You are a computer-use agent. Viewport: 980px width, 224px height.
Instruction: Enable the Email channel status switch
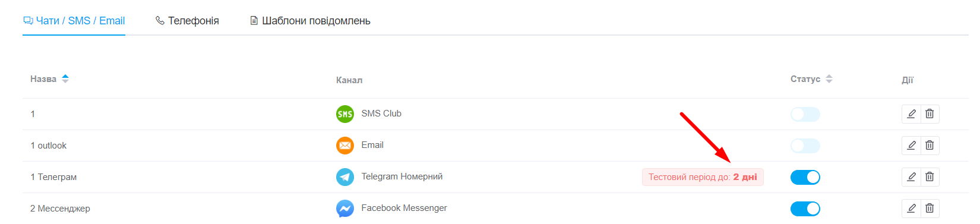(x=805, y=146)
